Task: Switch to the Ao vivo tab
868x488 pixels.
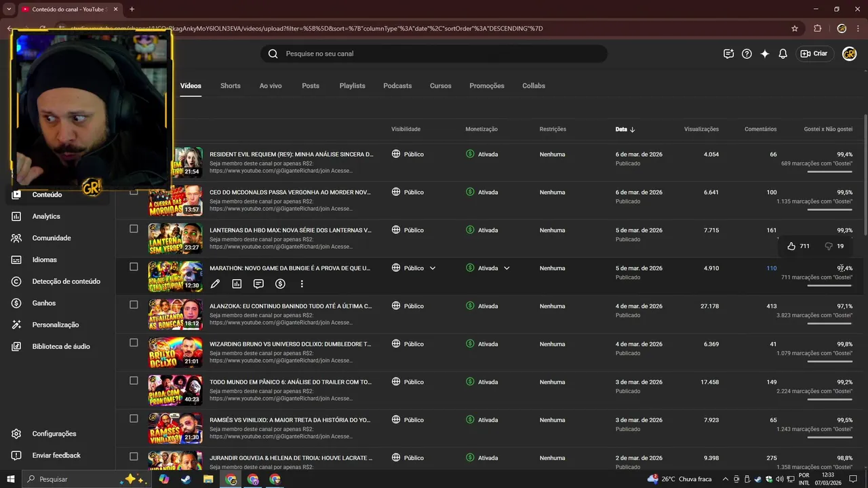Action: (x=271, y=86)
